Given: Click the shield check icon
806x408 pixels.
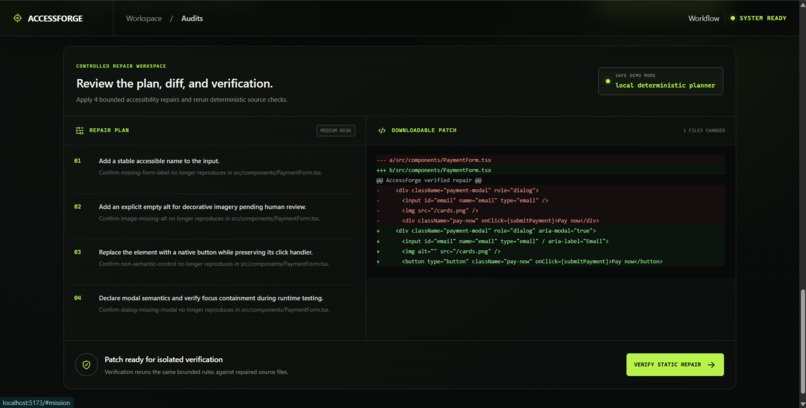Looking at the screenshot, I should (86, 365).
